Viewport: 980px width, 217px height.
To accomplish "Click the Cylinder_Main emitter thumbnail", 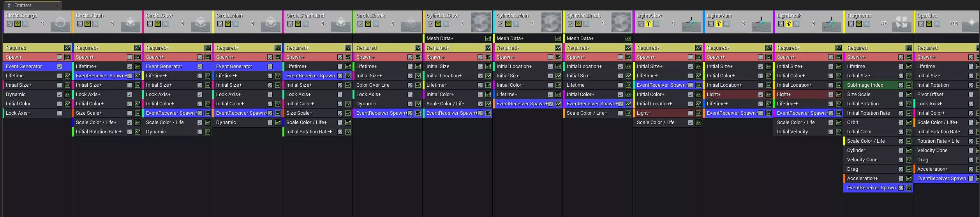I will (551, 22).
